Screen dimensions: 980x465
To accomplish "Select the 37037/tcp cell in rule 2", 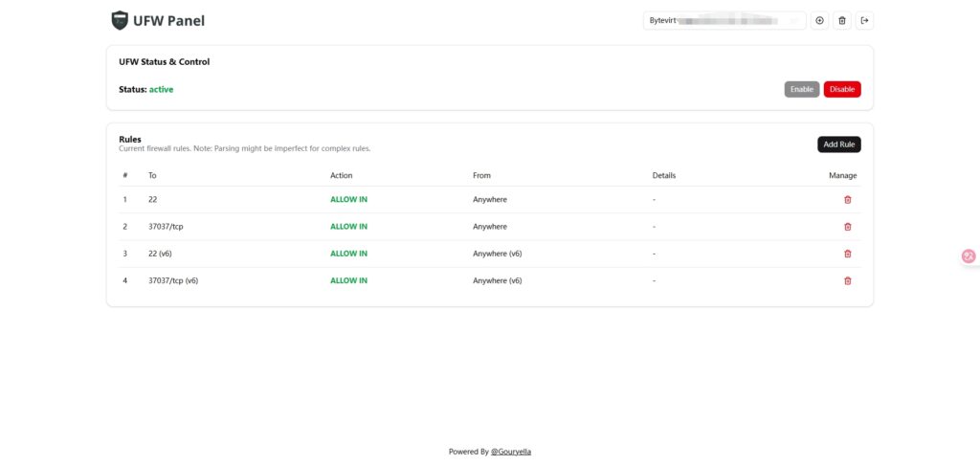I will click(166, 227).
